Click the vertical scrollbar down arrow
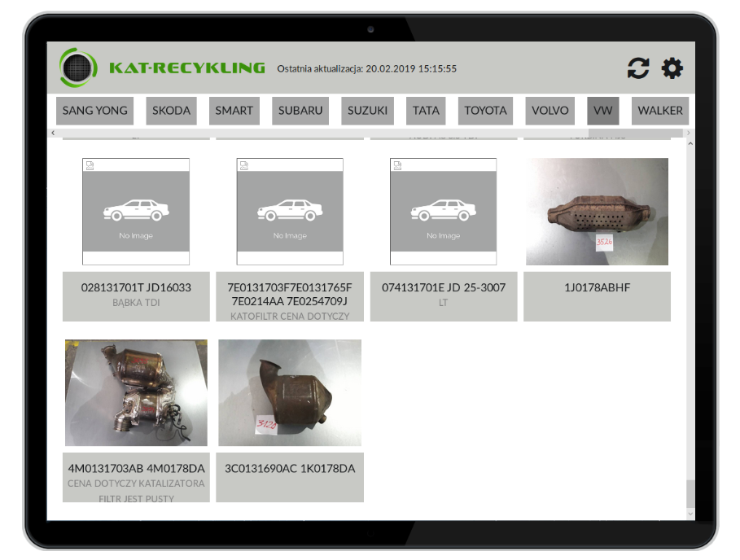Viewport: 740px width, 560px height. [x=690, y=514]
